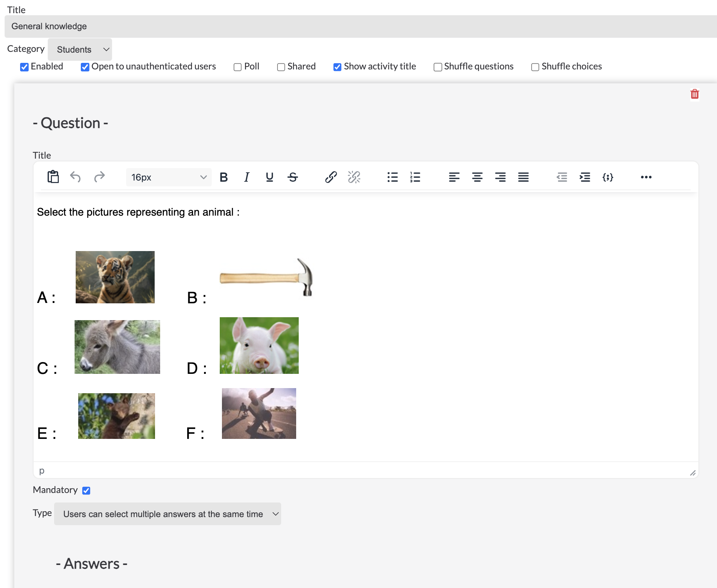This screenshot has height=588, width=717.
Task: Toggle italic formatting
Action: (x=247, y=177)
